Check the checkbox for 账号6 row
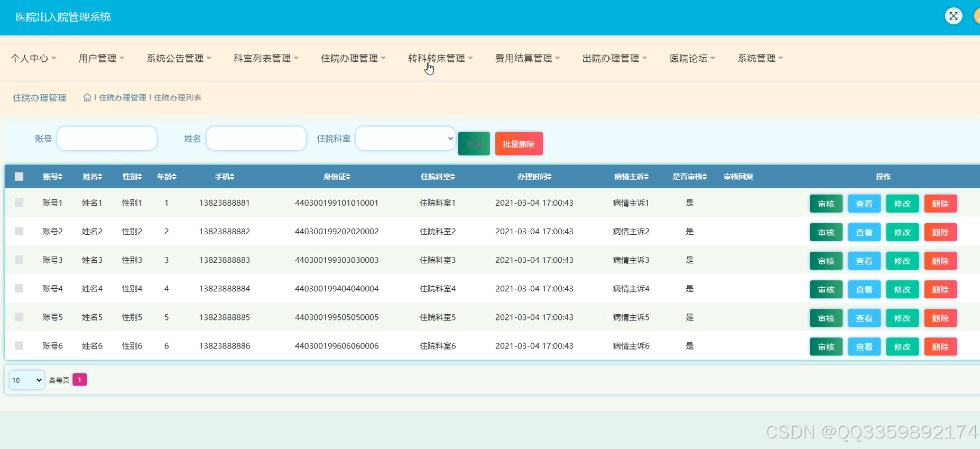Viewport: 980px width, 449px height. (19, 345)
